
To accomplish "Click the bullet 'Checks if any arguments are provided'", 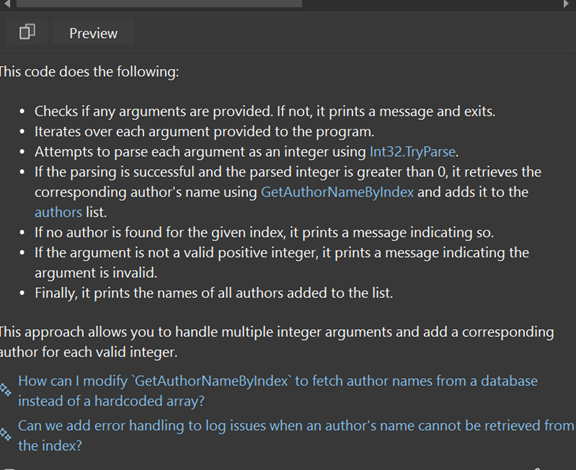I will (265, 111).
